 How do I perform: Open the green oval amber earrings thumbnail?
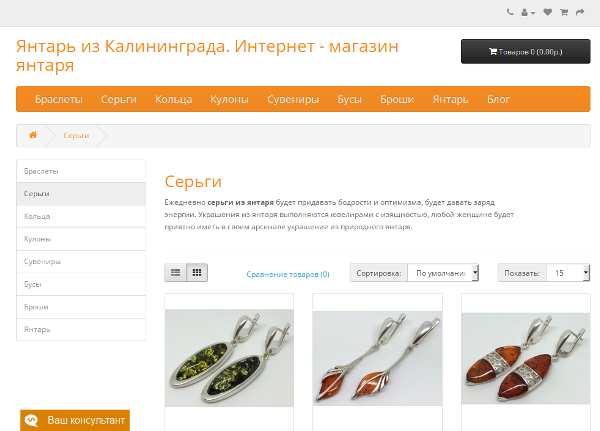click(x=229, y=358)
